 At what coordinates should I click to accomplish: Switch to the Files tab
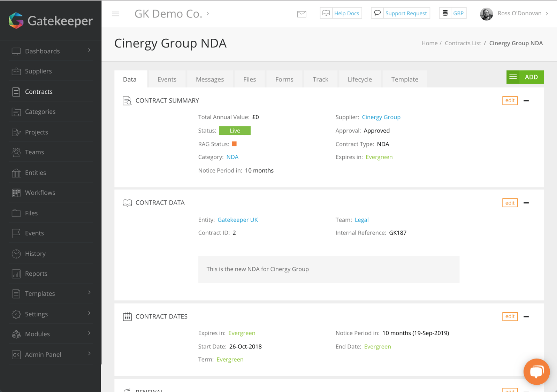pyautogui.click(x=249, y=79)
